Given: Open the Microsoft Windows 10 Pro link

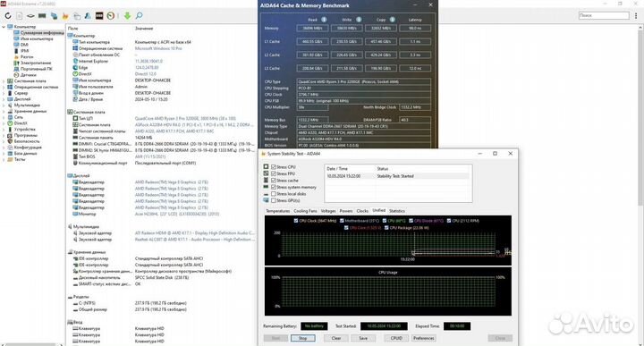Looking at the screenshot, I should [x=158, y=48].
